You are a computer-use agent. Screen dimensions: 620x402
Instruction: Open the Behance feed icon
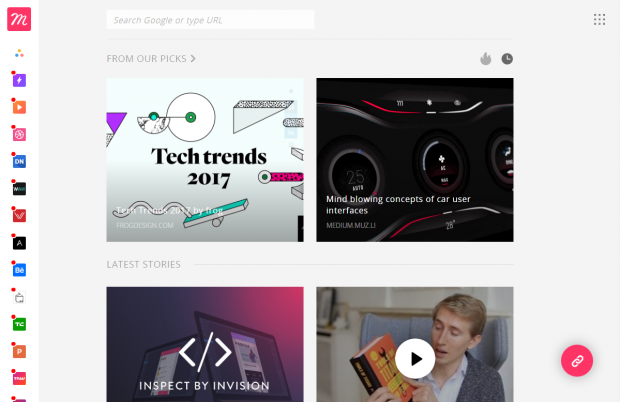[19, 270]
